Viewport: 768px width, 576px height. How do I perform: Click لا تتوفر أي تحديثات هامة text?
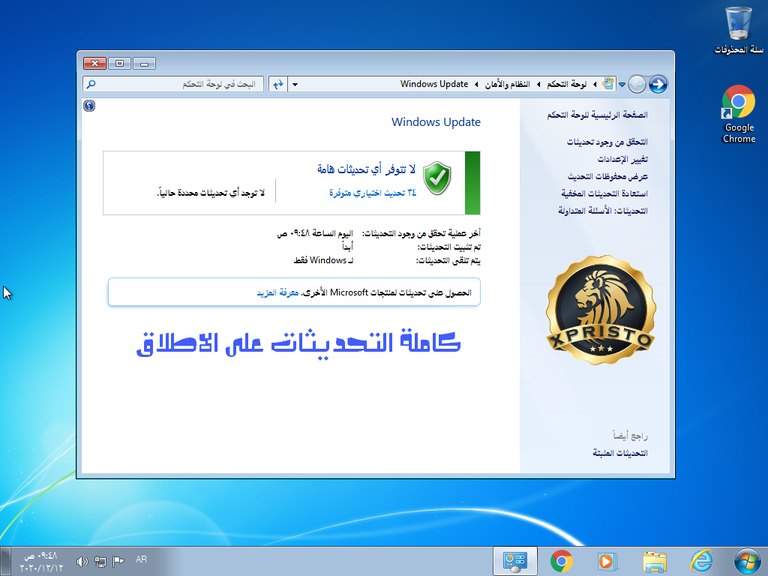[x=366, y=169]
